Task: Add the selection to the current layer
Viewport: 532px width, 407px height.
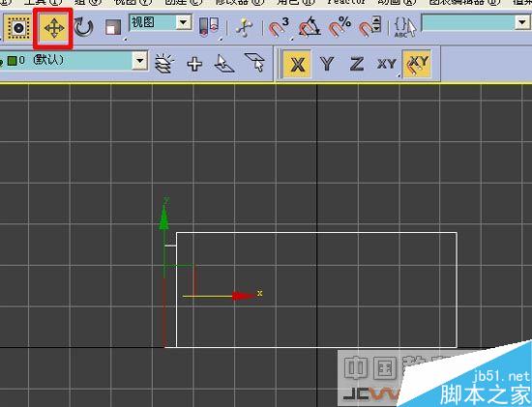Action: [224, 64]
